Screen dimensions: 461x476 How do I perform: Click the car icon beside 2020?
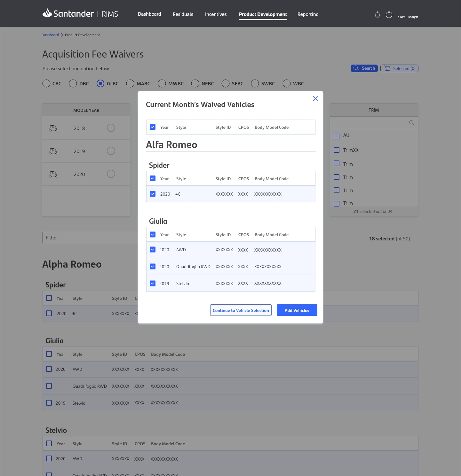click(53, 174)
